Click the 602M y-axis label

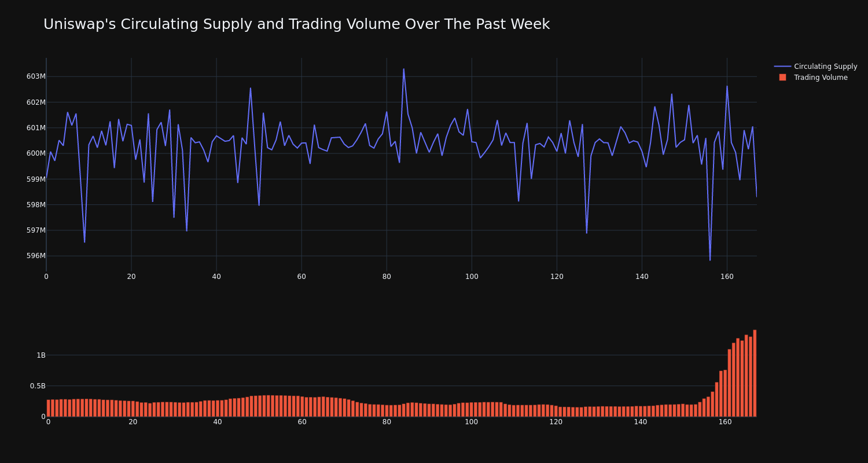point(36,102)
